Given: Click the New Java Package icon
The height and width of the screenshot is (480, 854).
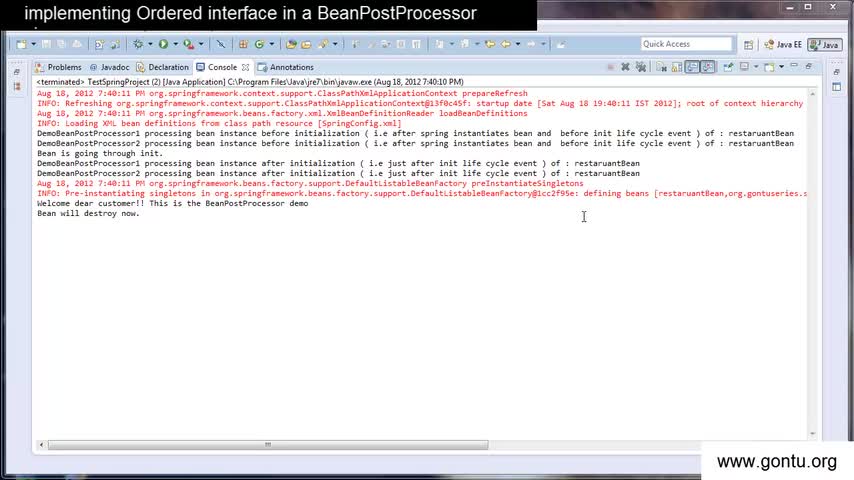Looking at the screenshot, I should pos(243,44).
